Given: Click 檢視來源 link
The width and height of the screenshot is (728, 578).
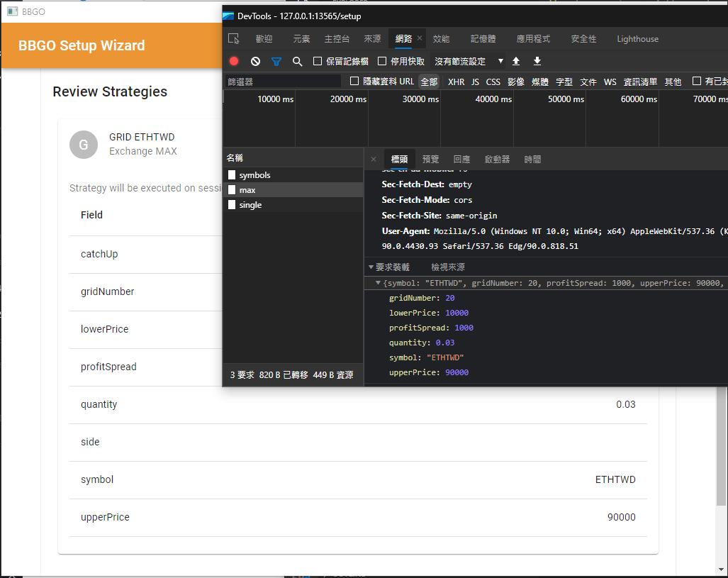Looking at the screenshot, I should coord(448,267).
